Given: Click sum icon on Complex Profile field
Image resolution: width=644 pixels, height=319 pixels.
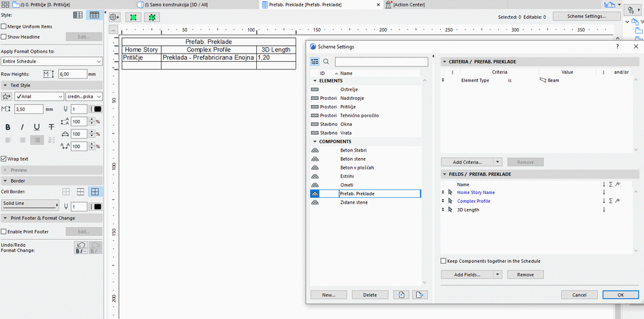Looking at the screenshot, I should (610, 201).
